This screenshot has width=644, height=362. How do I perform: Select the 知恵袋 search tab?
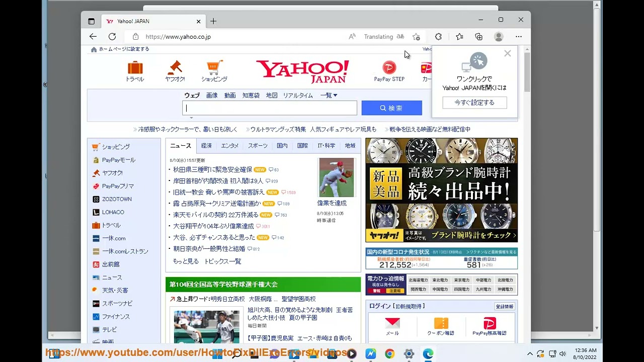[251, 96]
